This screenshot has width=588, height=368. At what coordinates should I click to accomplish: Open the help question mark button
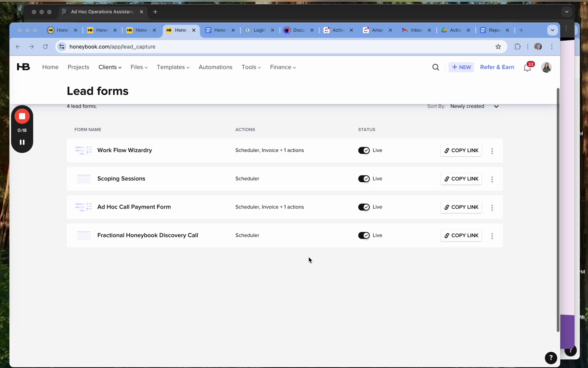pos(551,358)
